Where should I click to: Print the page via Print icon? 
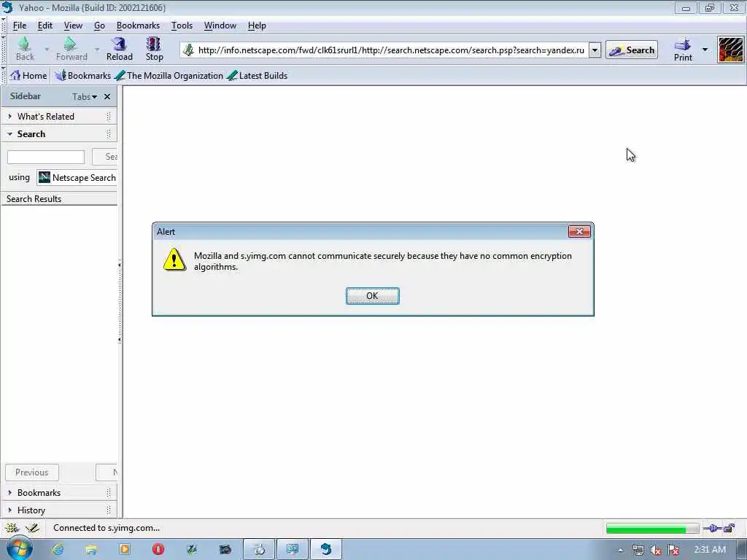[x=683, y=50]
